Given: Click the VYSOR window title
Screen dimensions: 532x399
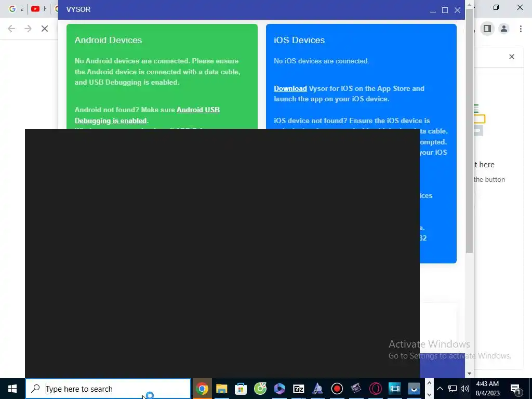Looking at the screenshot, I should coord(78,9).
